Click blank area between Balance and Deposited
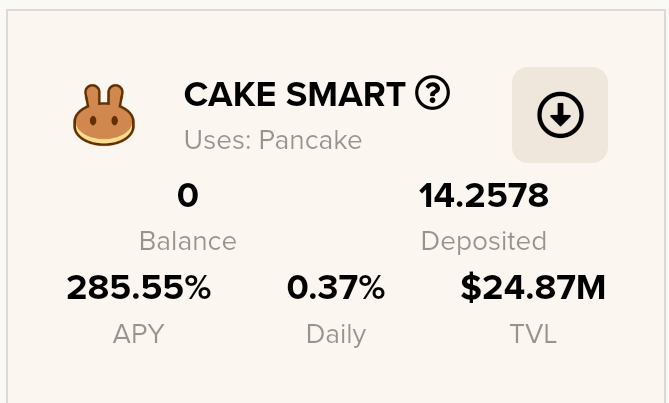This screenshot has height=403, width=669. tap(329, 217)
